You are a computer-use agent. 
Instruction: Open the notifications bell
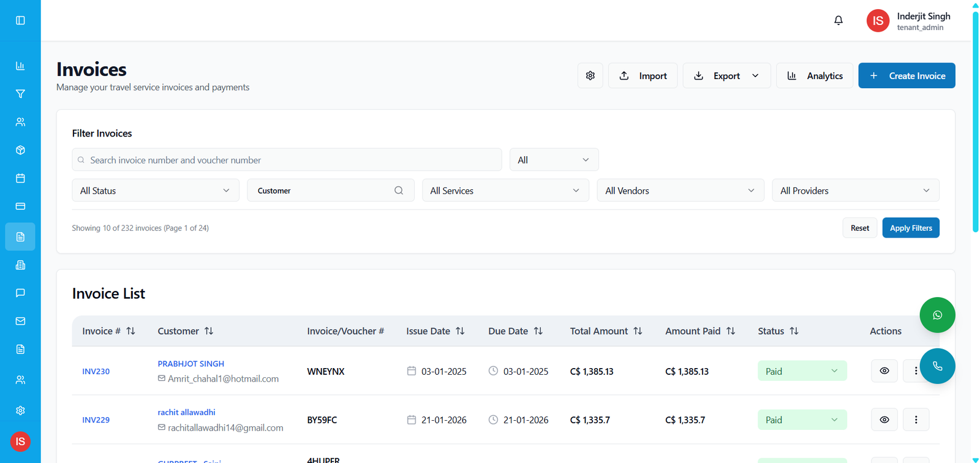[838, 20]
